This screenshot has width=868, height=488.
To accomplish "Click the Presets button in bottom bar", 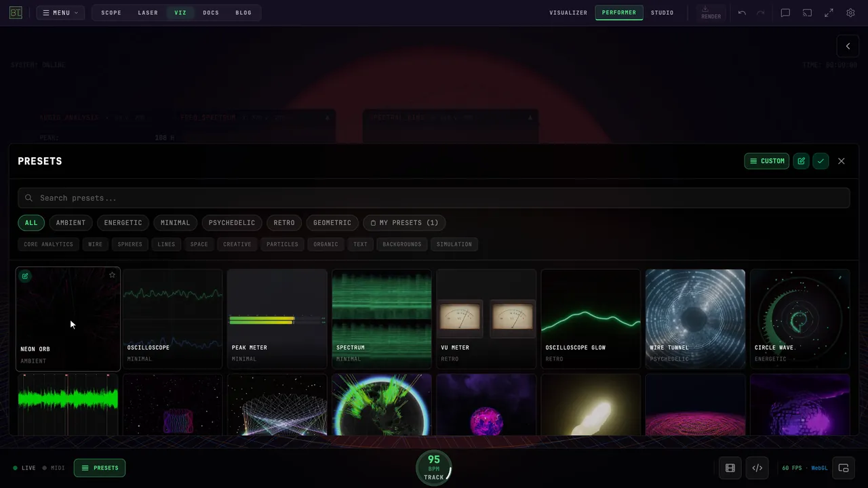I will tap(100, 468).
